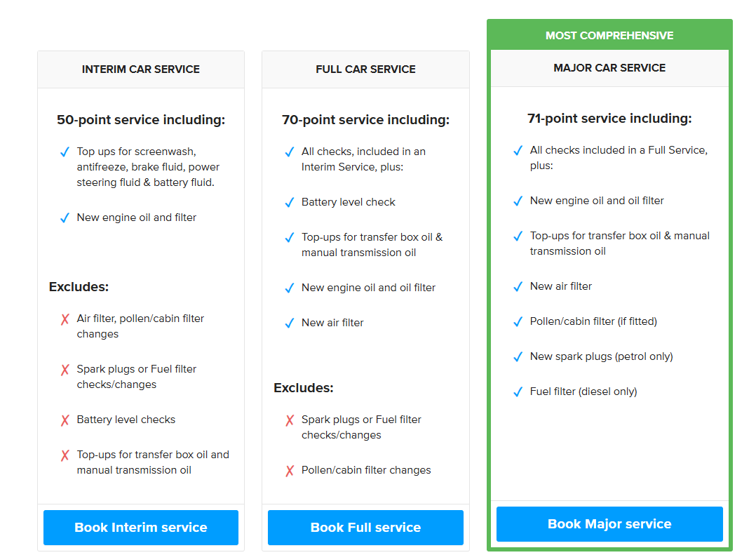Image resolution: width=756 pixels, height=555 pixels.
Task: Click the 50-point service including heading
Action: click(x=141, y=120)
